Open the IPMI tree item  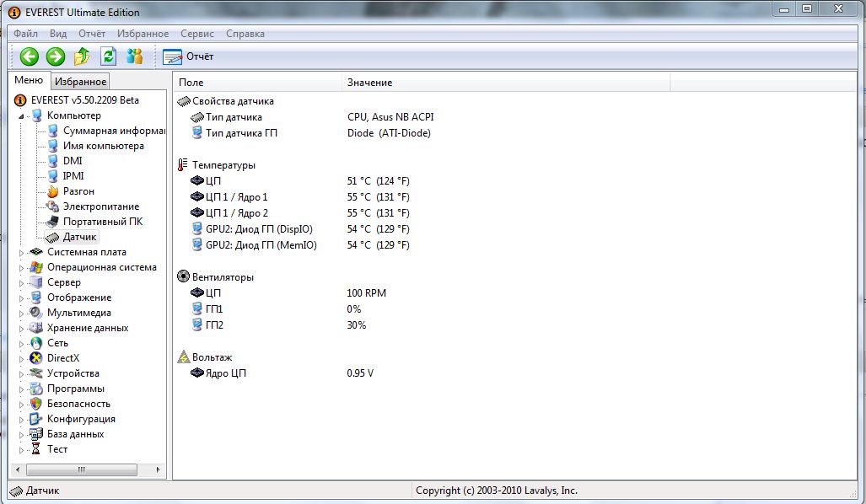(73, 176)
